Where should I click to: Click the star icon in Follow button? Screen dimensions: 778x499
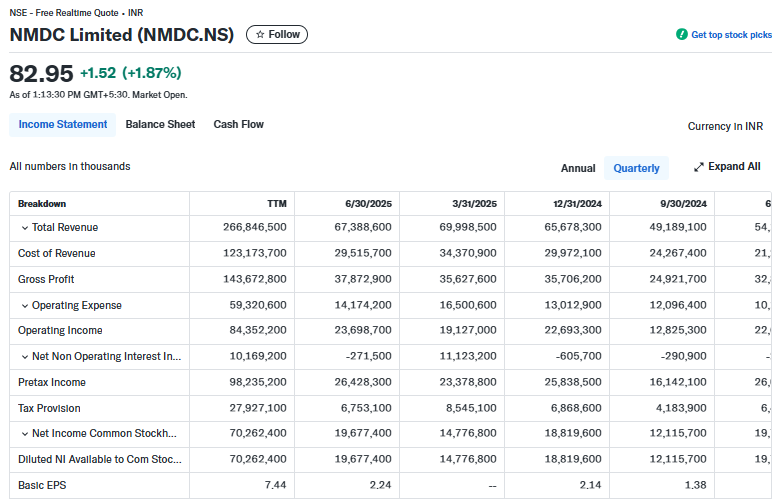260,35
